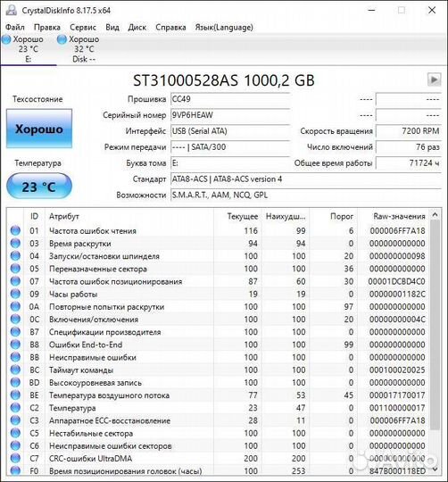Click the status icon for attribute 0C
This screenshot has width=448, height=482.
pos(15,319)
